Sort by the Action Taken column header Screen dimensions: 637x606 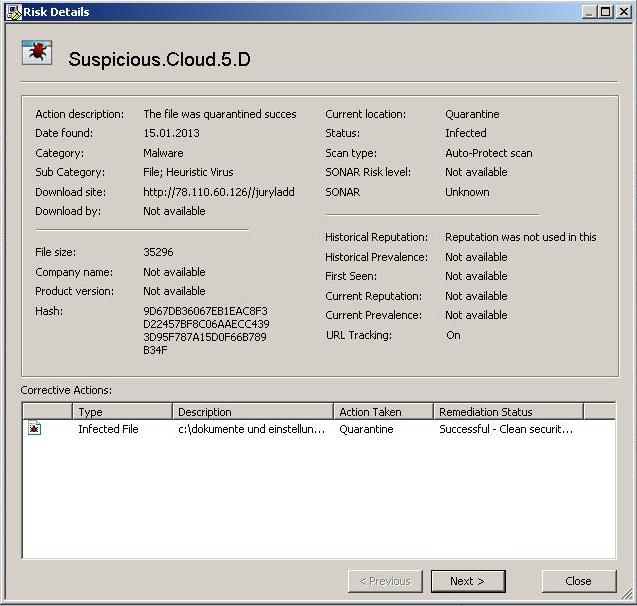pos(383,411)
